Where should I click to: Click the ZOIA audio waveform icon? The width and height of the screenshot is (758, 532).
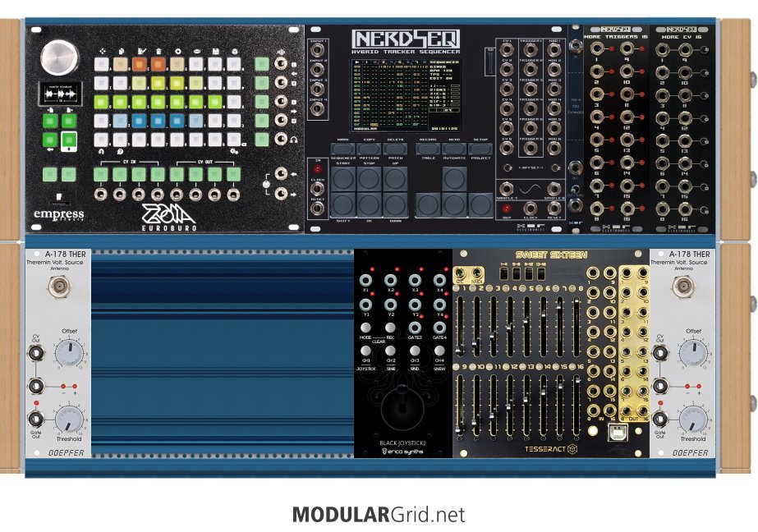click(x=281, y=51)
